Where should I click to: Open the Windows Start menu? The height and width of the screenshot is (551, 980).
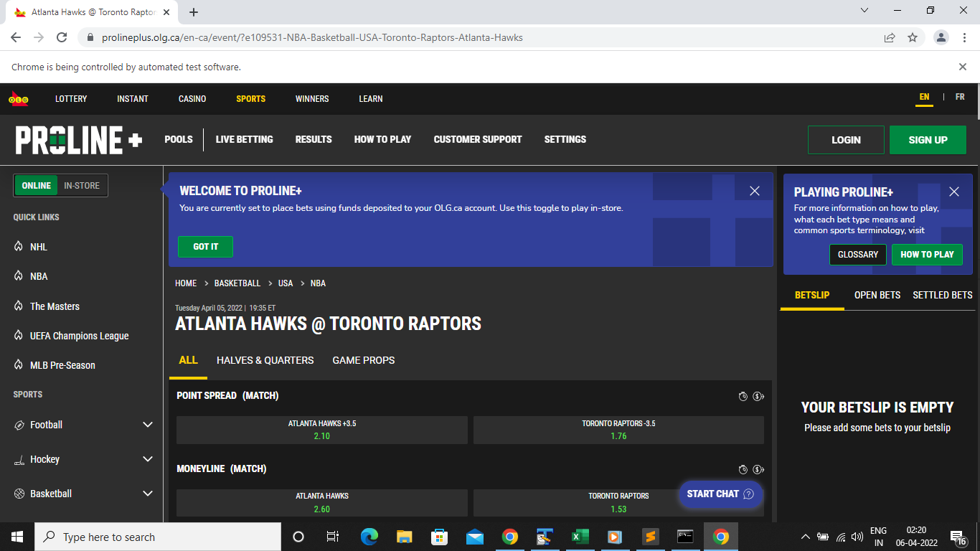[x=17, y=537]
